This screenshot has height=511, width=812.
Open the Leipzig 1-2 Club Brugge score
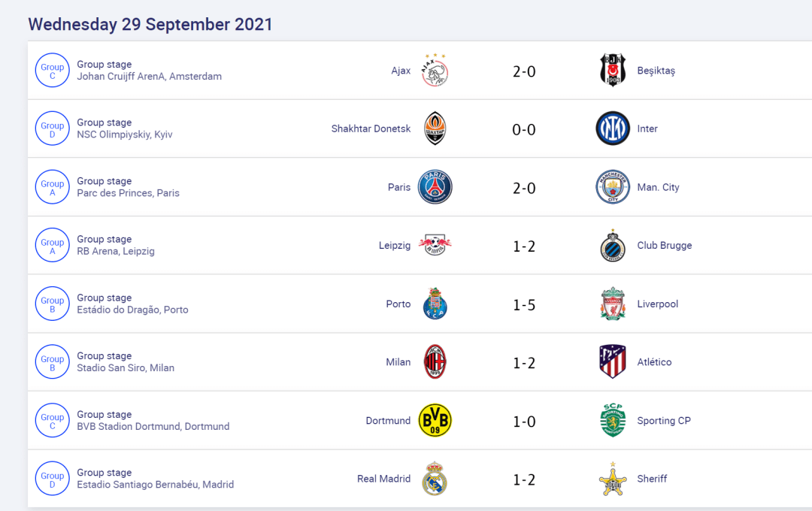[524, 246]
